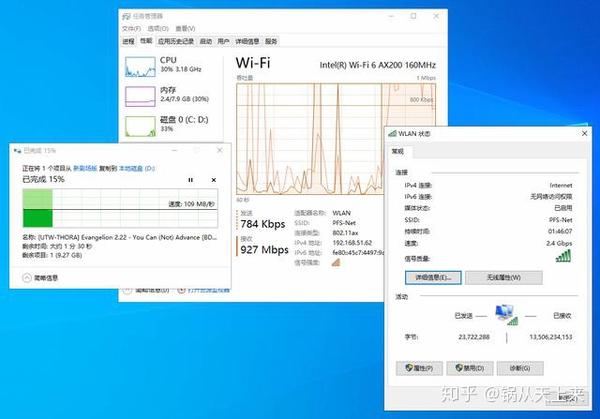Switch to the 详细信息 tab in Task Manager
This screenshot has height=419, width=600.
[247, 41]
